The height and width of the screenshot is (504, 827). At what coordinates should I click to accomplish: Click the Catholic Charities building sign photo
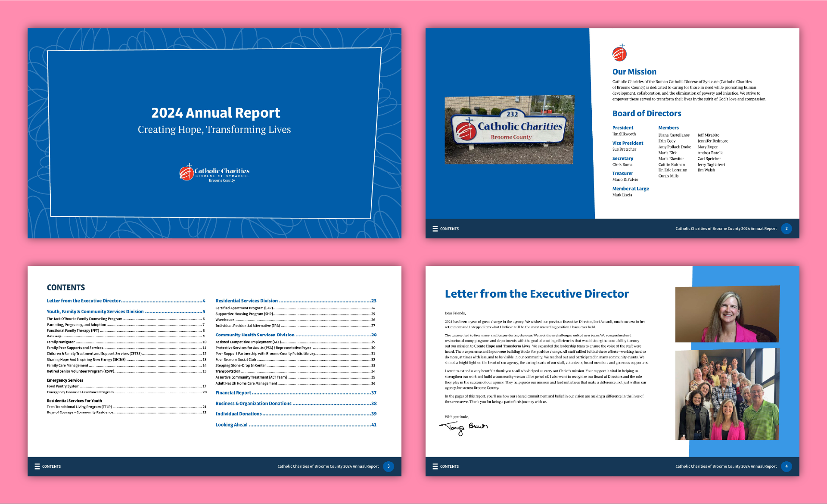[509, 130]
